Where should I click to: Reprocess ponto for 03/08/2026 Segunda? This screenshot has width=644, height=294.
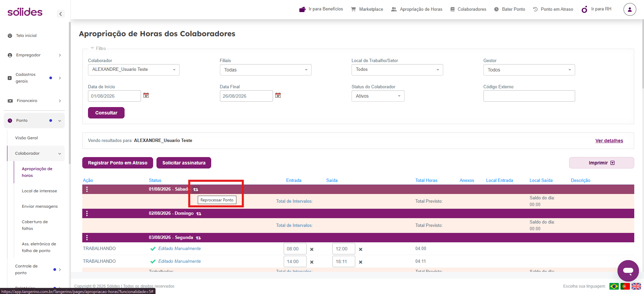pyautogui.click(x=198, y=238)
